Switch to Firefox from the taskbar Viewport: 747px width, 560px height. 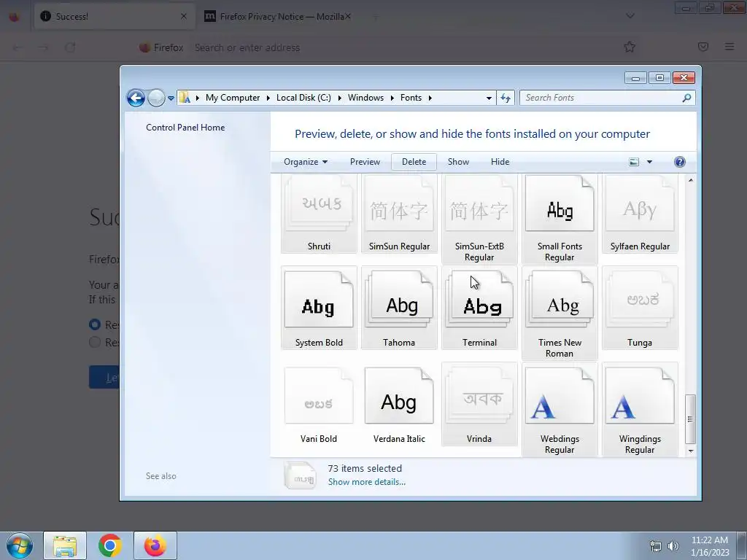point(155,545)
